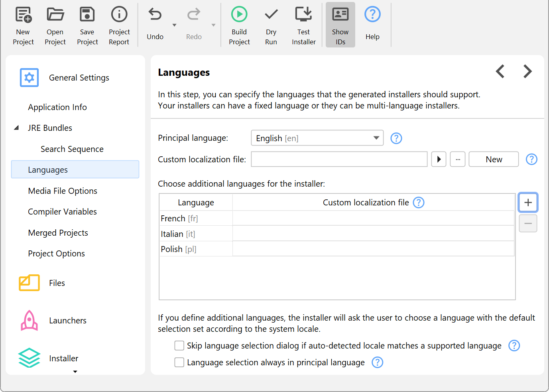549x392 pixels.
Task: Browse for custom localization file with ellipsis button
Action: (x=458, y=160)
